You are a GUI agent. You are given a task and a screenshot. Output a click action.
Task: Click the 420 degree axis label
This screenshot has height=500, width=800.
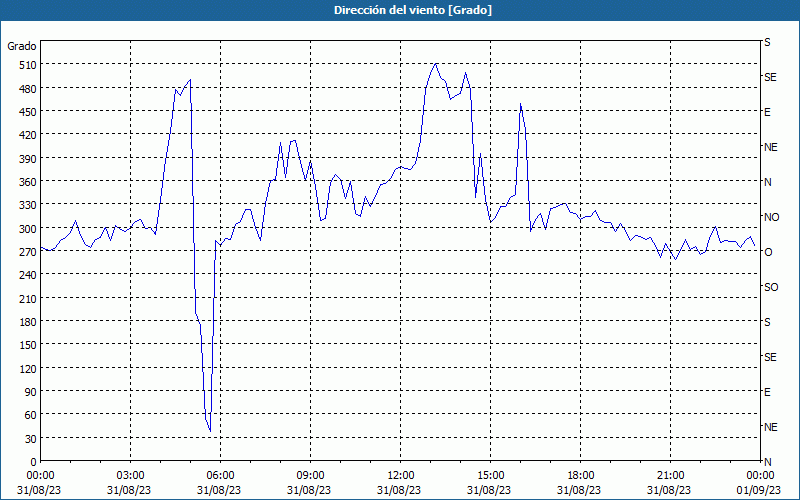28,135
